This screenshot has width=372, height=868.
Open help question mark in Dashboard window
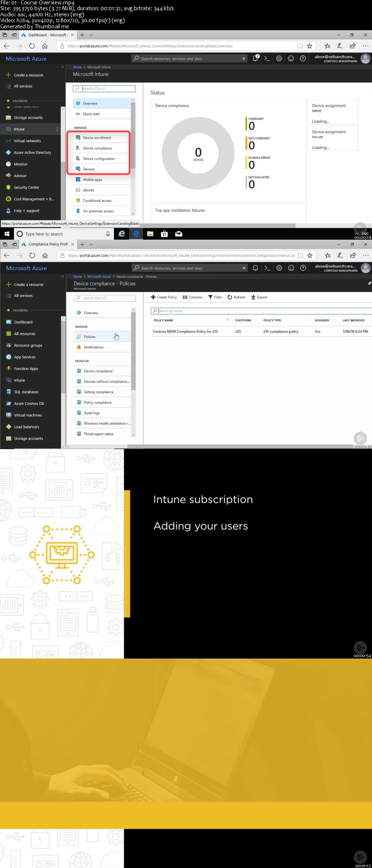pyautogui.click(x=303, y=59)
